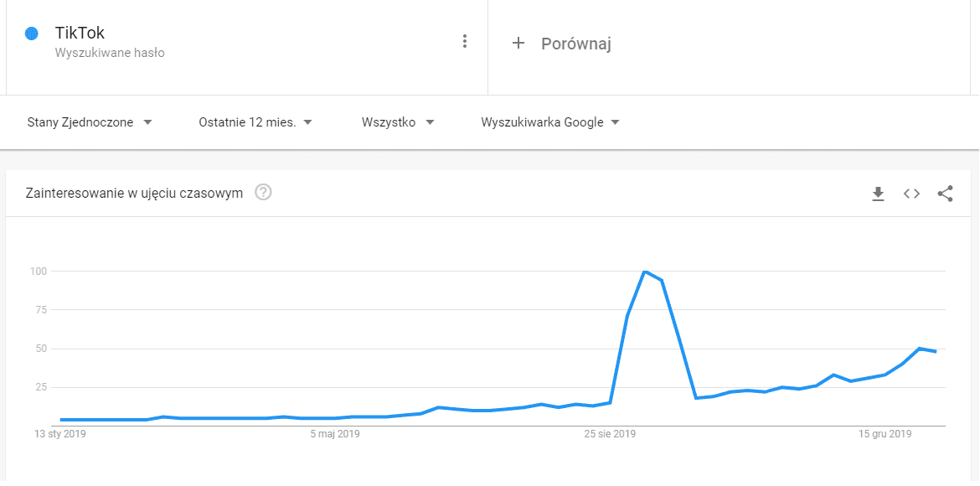Click the plus icon next to Porównaj
Image resolution: width=980 pixels, height=486 pixels.
(x=518, y=43)
